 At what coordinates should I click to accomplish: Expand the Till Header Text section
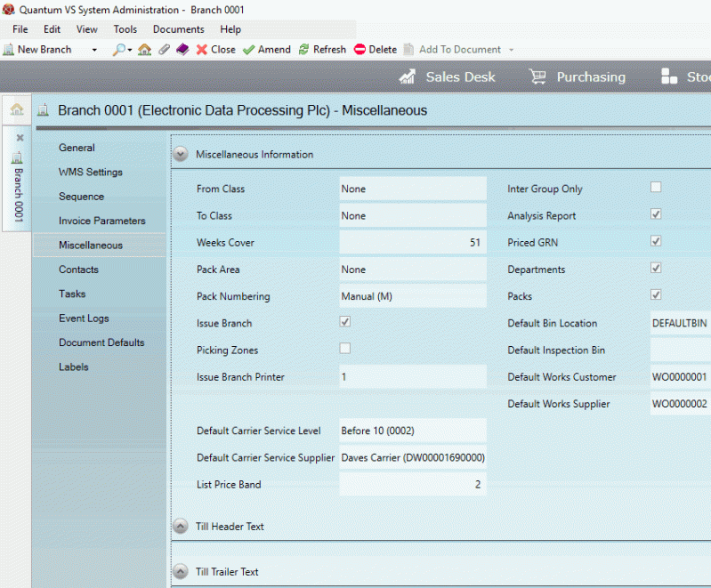click(181, 527)
